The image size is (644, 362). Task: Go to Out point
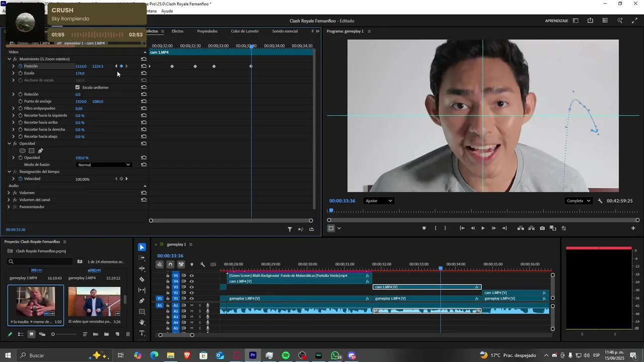pos(505,228)
